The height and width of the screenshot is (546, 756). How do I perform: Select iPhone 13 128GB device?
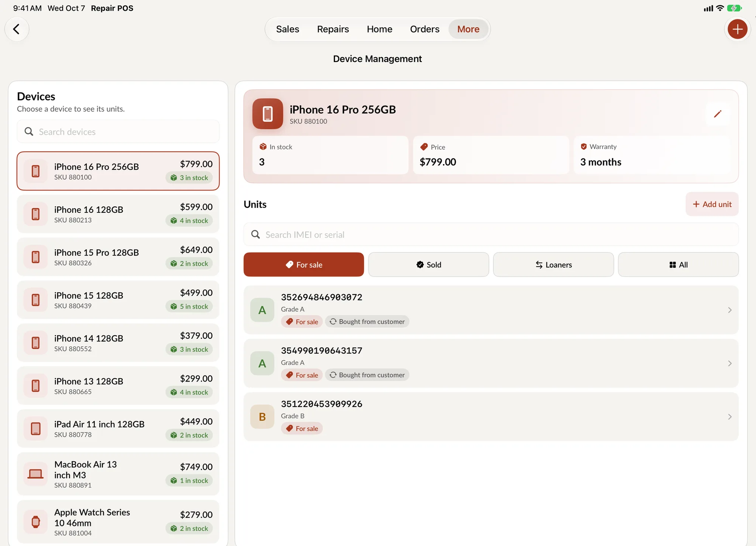click(x=118, y=386)
